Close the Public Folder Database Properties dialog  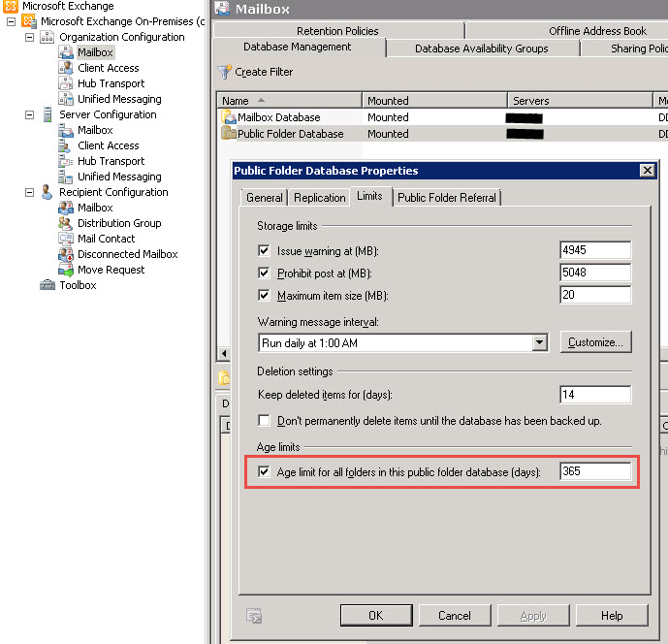click(x=647, y=171)
